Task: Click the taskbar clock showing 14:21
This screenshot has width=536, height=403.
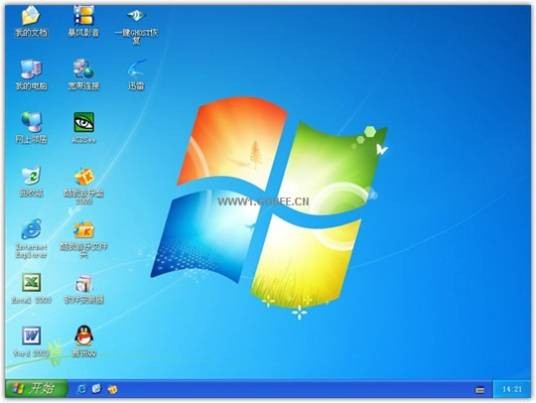Action: [x=512, y=389]
